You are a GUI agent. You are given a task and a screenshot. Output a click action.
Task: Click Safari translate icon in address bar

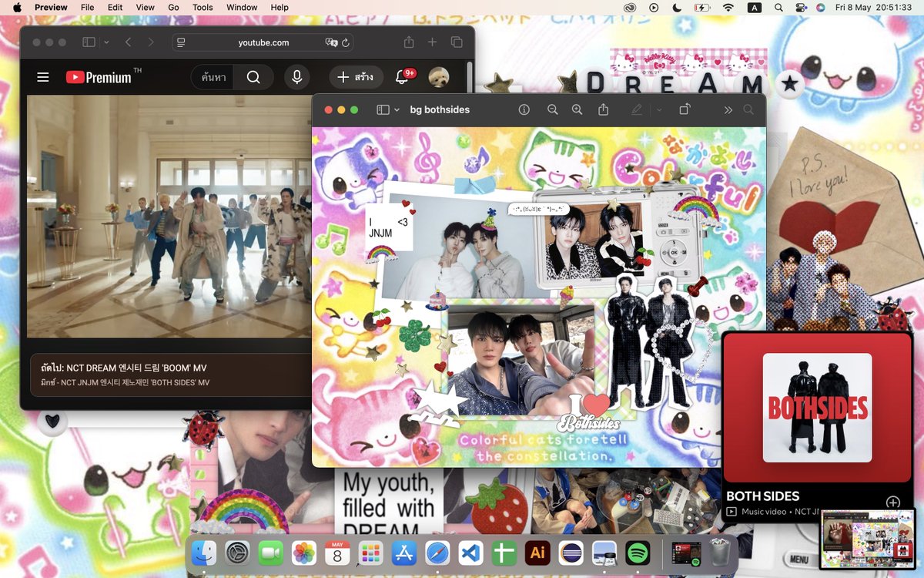(x=331, y=42)
